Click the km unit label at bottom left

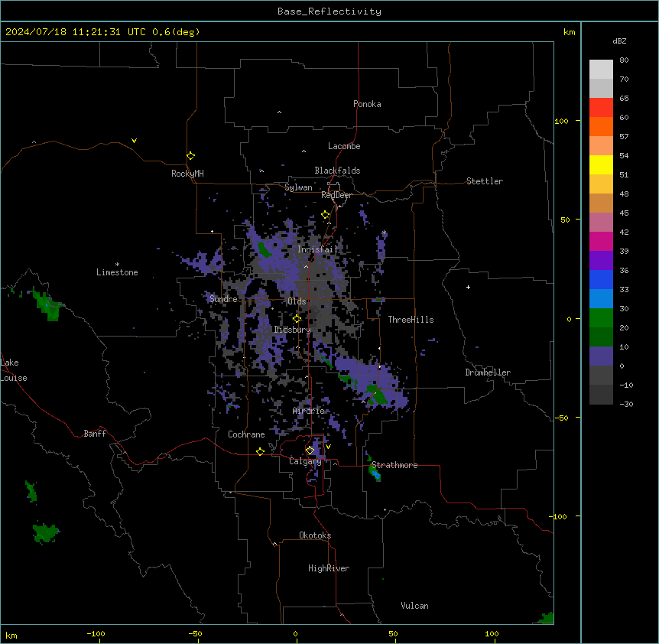coord(11,636)
